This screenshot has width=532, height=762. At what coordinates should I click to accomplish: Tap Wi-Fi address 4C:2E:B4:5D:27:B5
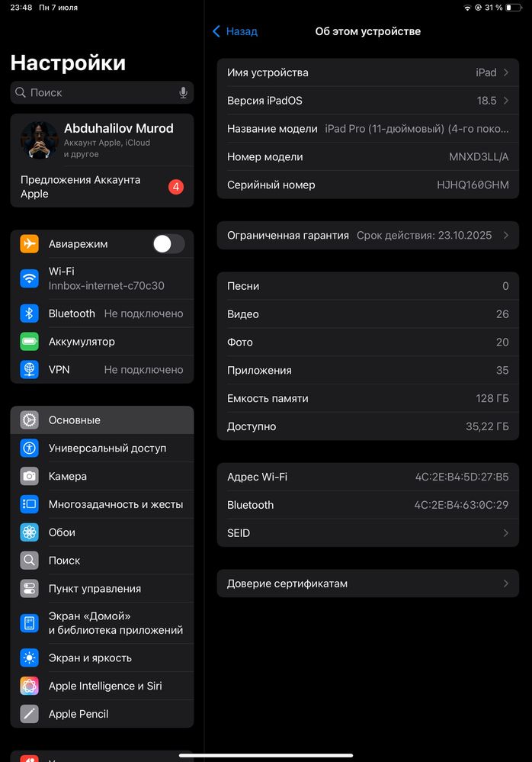pyautogui.click(x=462, y=477)
